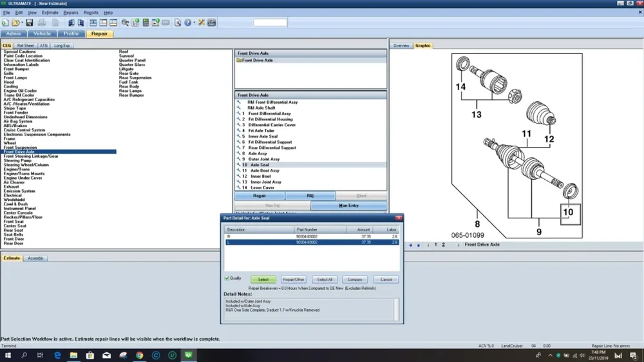The image size is (644, 362).
Task: Click the greyed rectangular toolbar icon
Action: click(166, 23)
